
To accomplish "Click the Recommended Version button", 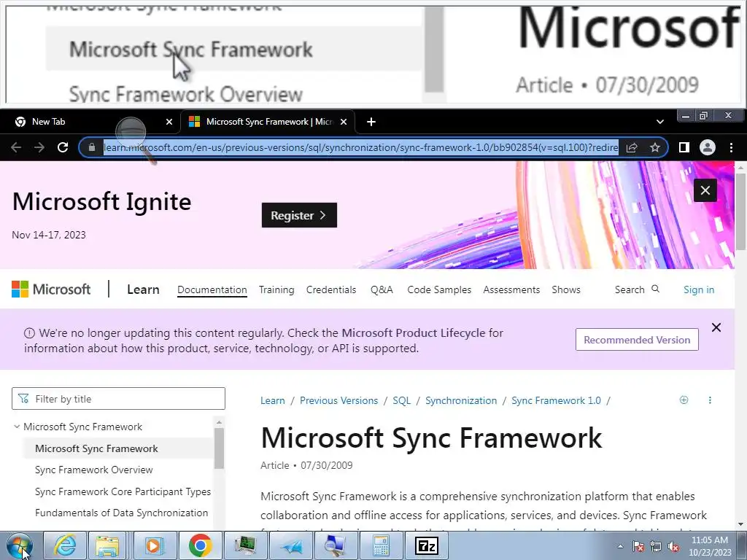I will coord(637,340).
